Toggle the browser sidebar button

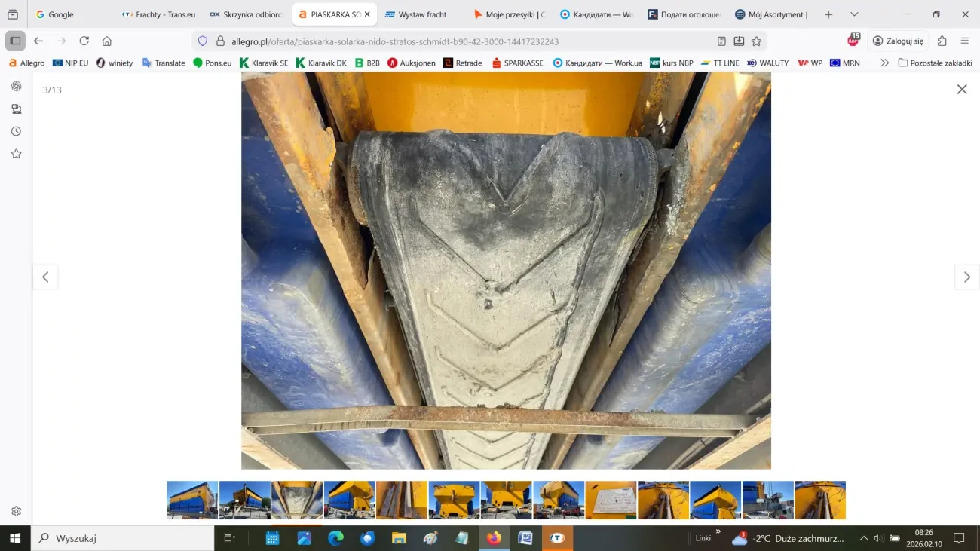(x=15, y=41)
